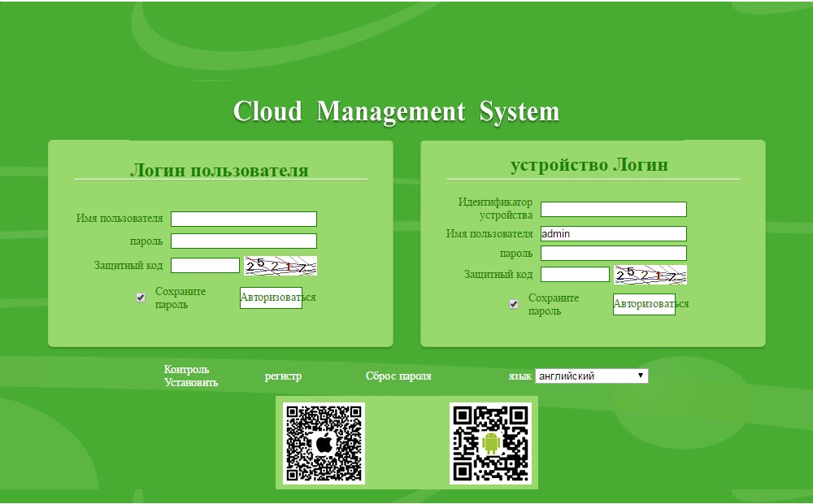This screenshot has height=504, width=813.
Task: Focus the security code field in user login panel
Action: tap(206, 266)
